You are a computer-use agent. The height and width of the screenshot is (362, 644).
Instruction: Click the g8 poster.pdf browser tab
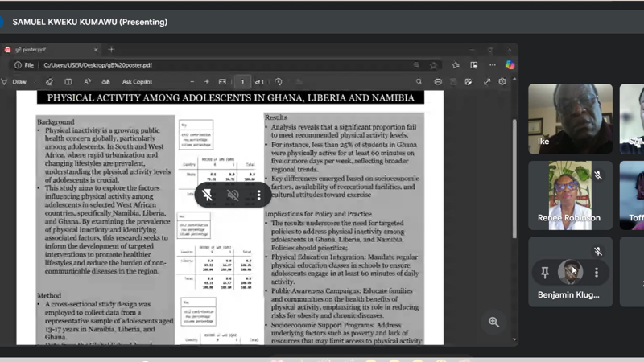tap(48, 50)
